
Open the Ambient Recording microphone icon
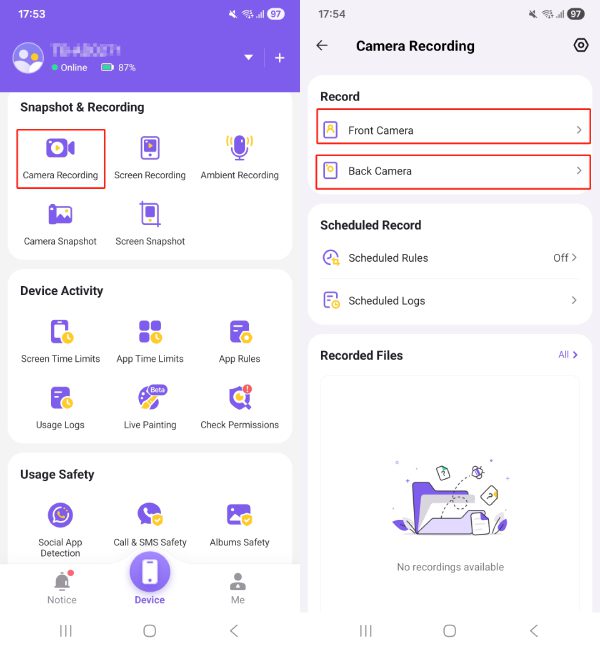(239, 148)
